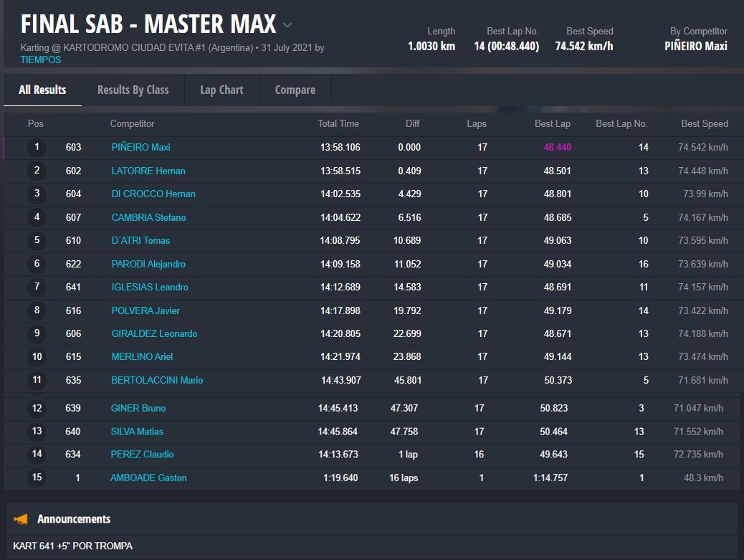
Task: Open competitor PIÑEIRO Maxi in results list
Action: tap(140, 147)
